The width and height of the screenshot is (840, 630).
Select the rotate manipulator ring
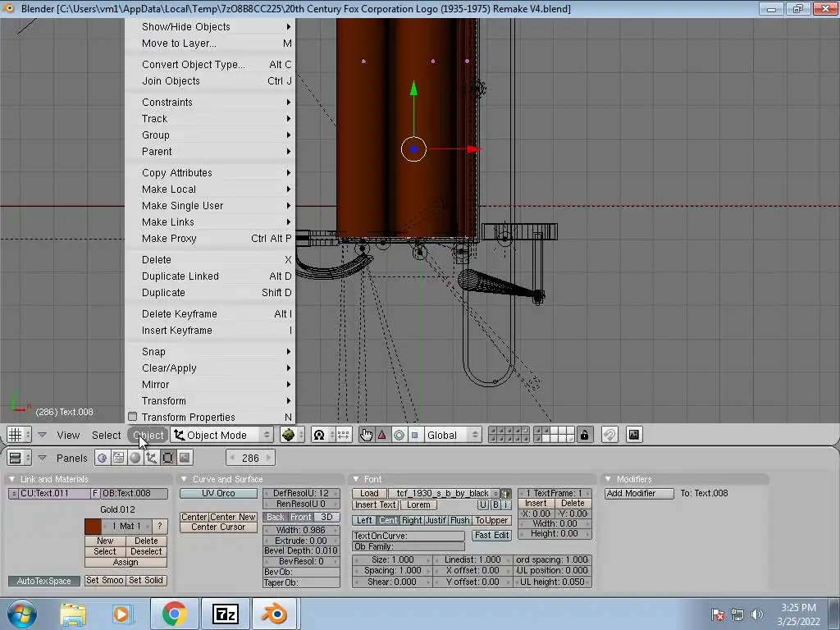click(399, 435)
